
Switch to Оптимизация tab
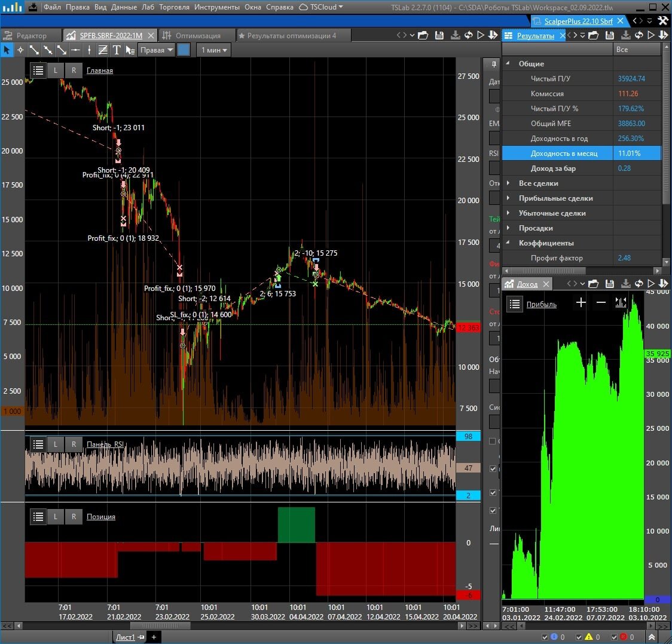click(x=196, y=35)
